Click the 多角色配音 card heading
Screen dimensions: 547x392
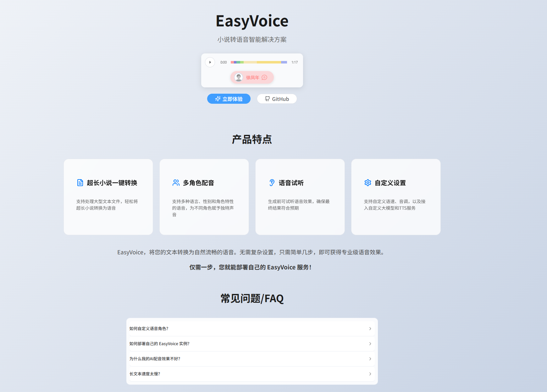pyautogui.click(x=198, y=183)
